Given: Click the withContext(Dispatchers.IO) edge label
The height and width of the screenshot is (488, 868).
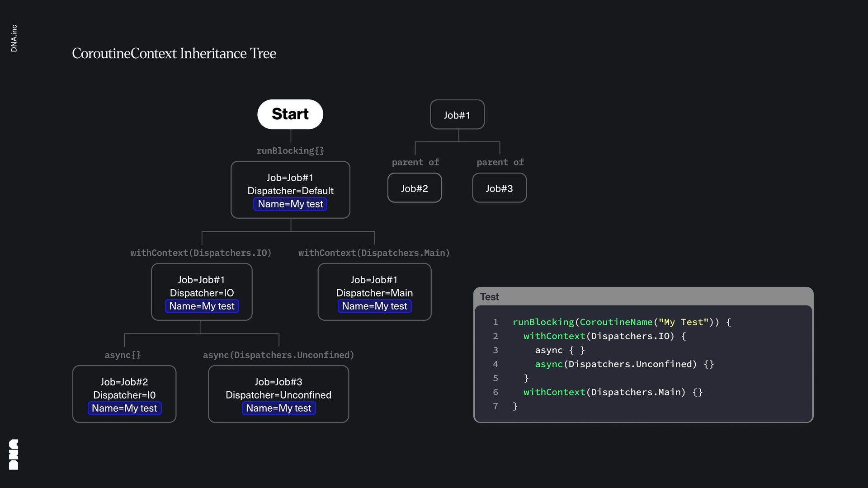Looking at the screenshot, I should (x=201, y=253).
